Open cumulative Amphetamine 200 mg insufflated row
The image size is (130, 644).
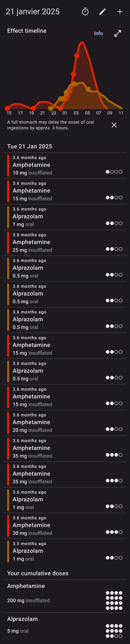point(65,596)
